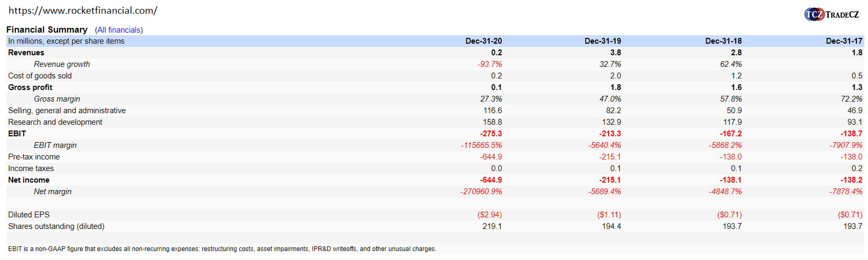This screenshot has height=260, width=868.
Task: Click the -115665.5% EBIT margin value
Action: (481, 145)
